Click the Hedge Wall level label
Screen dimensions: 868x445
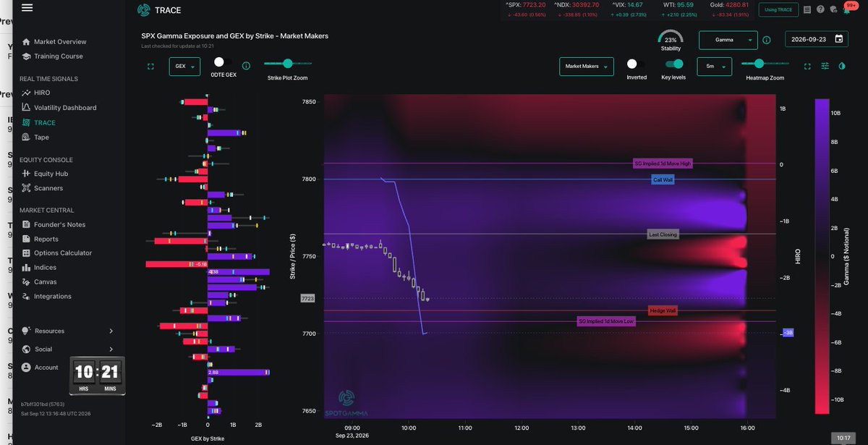tap(663, 310)
